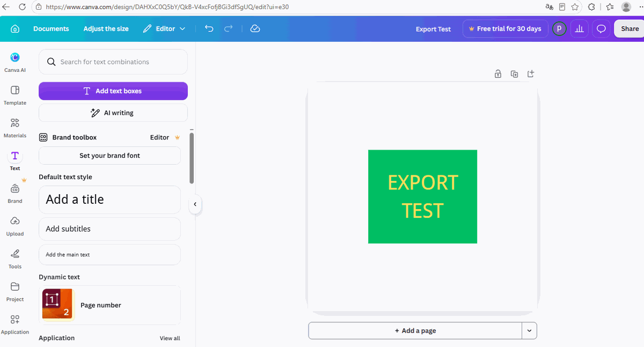This screenshot has height=347, width=644.
Task: Duplicate the page icon
Action: (515, 74)
